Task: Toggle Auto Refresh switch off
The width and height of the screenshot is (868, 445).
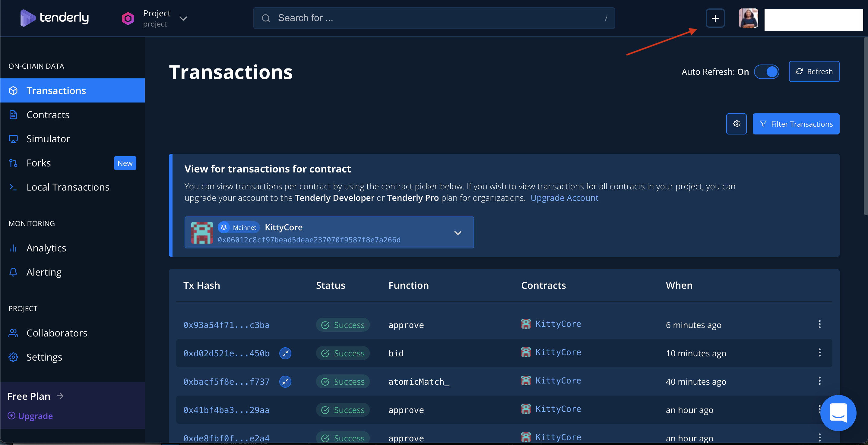Action: (x=766, y=72)
